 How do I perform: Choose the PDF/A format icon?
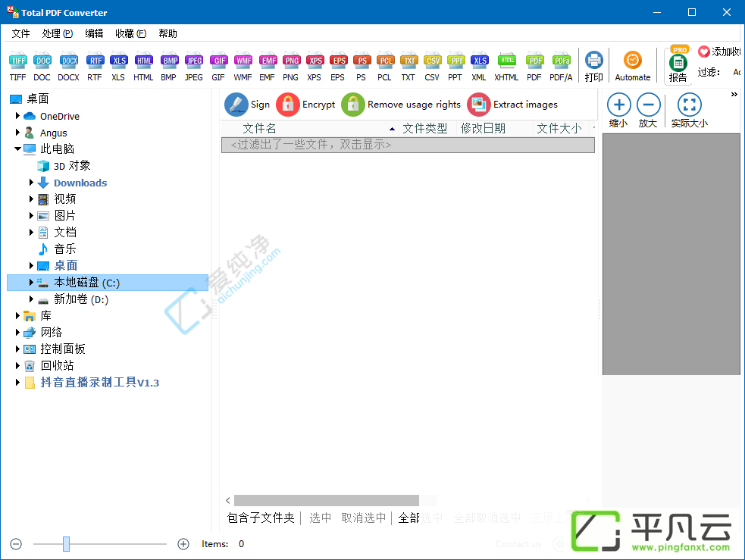[x=562, y=67]
